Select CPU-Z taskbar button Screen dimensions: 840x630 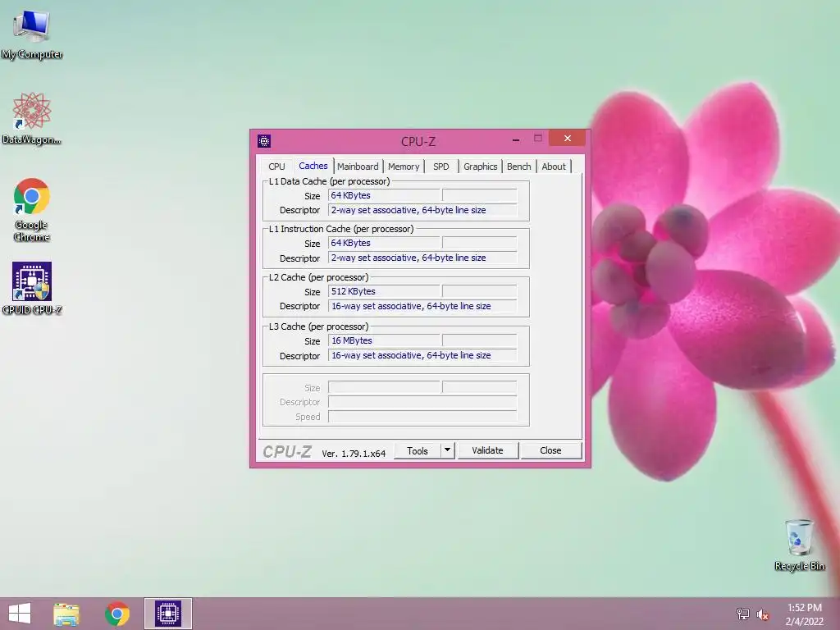[x=167, y=614]
